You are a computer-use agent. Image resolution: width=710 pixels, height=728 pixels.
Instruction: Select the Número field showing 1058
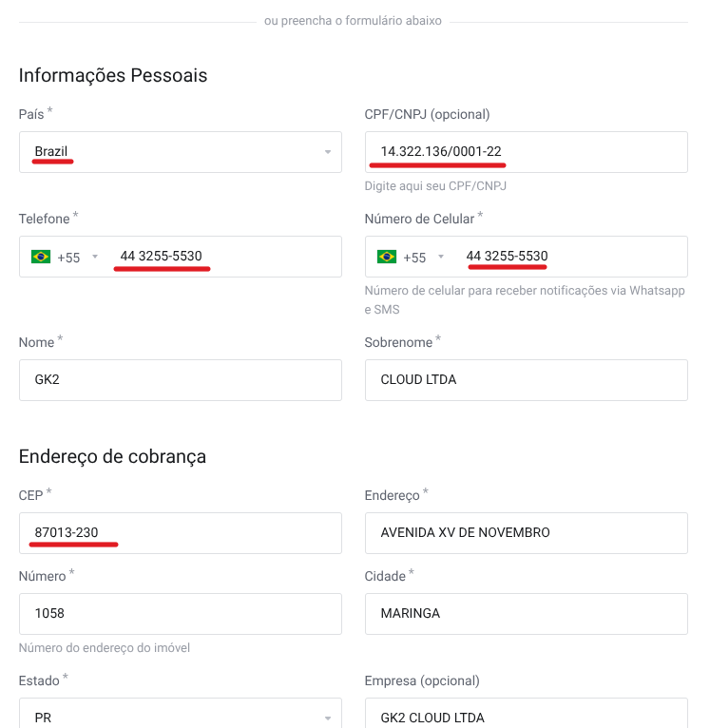pos(180,614)
